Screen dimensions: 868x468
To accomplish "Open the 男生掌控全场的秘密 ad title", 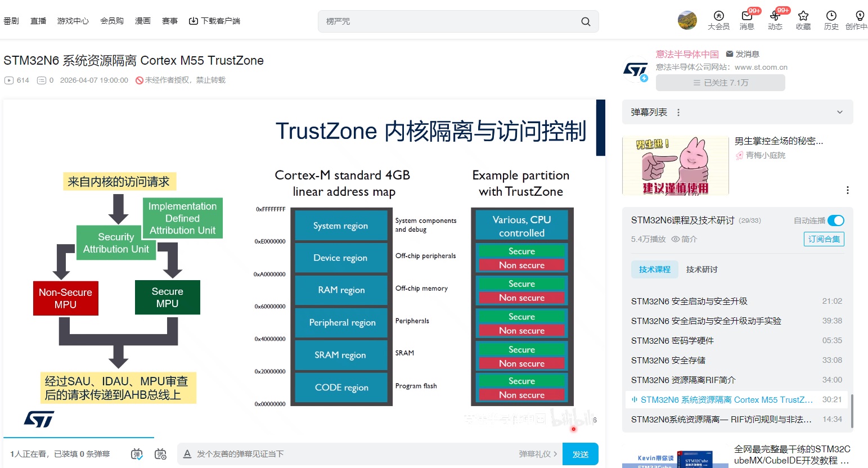I will tap(779, 141).
